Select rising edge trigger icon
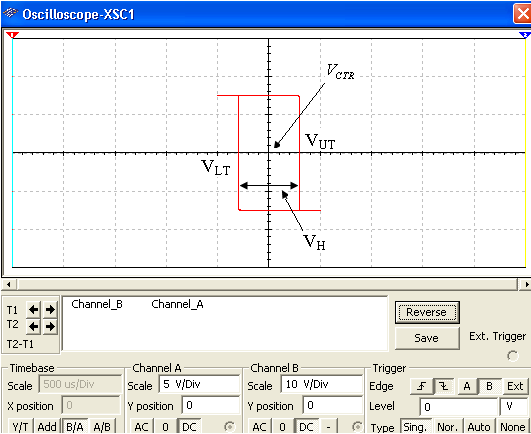531x434 pixels. (421, 386)
